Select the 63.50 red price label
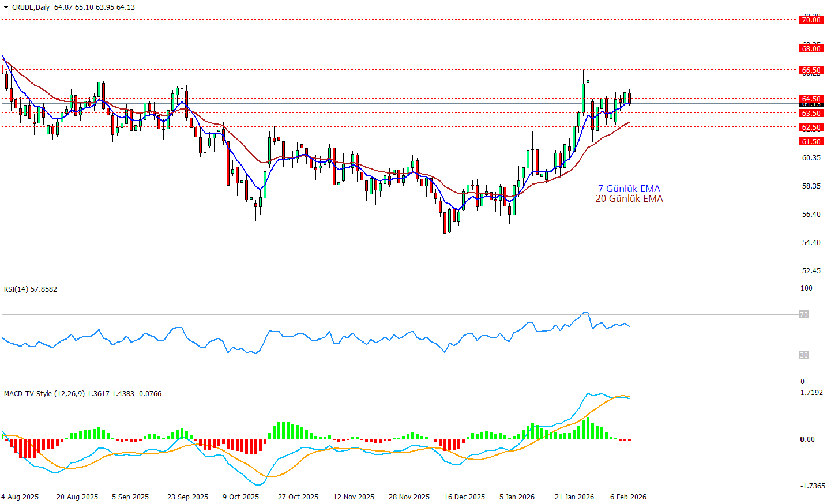 [x=811, y=114]
